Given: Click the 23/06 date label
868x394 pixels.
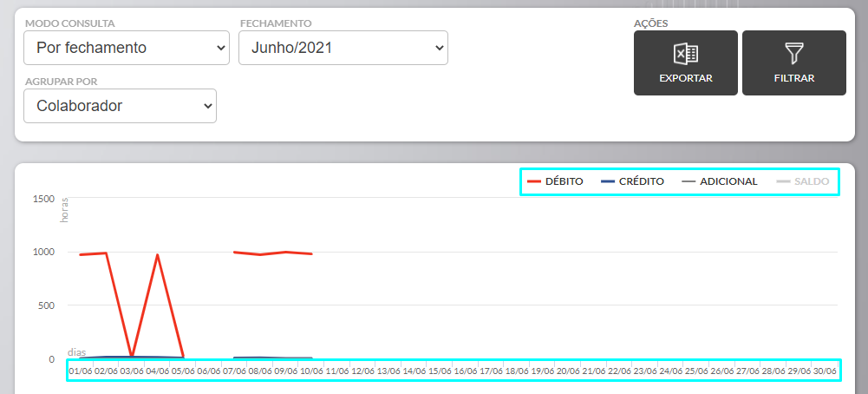Looking at the screenshot, I should (645, 371).
